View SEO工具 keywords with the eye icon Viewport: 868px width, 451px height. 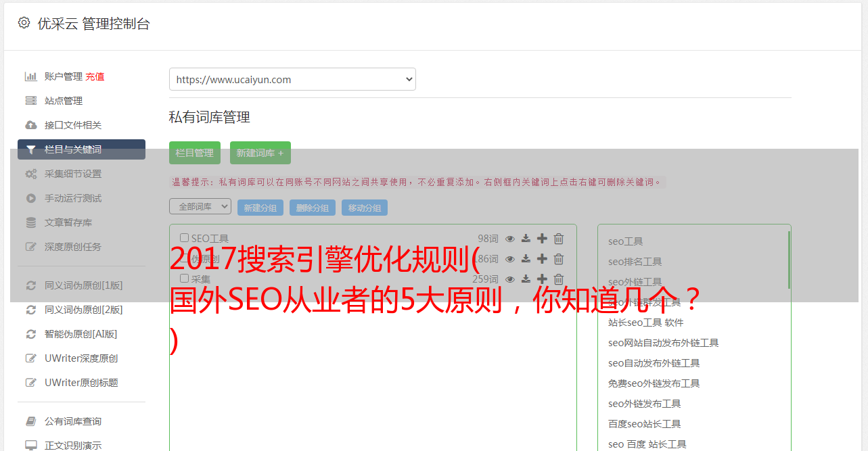click(510, 238)
